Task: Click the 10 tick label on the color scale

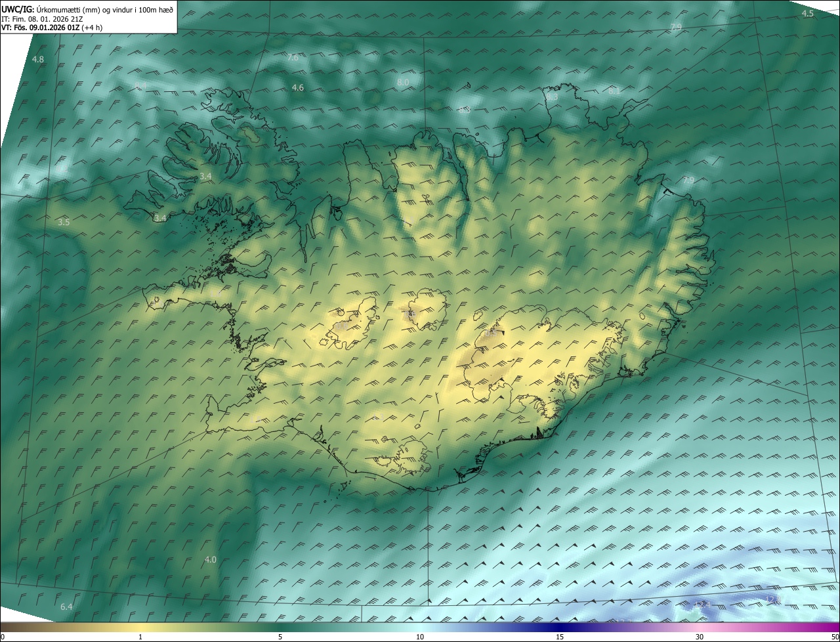Action: tap(420, 637)
